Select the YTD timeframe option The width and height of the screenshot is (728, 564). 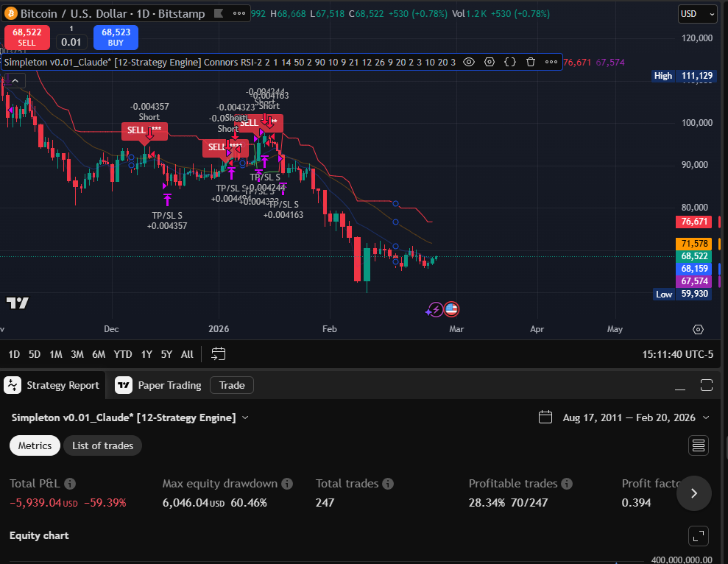coord(122,354)
